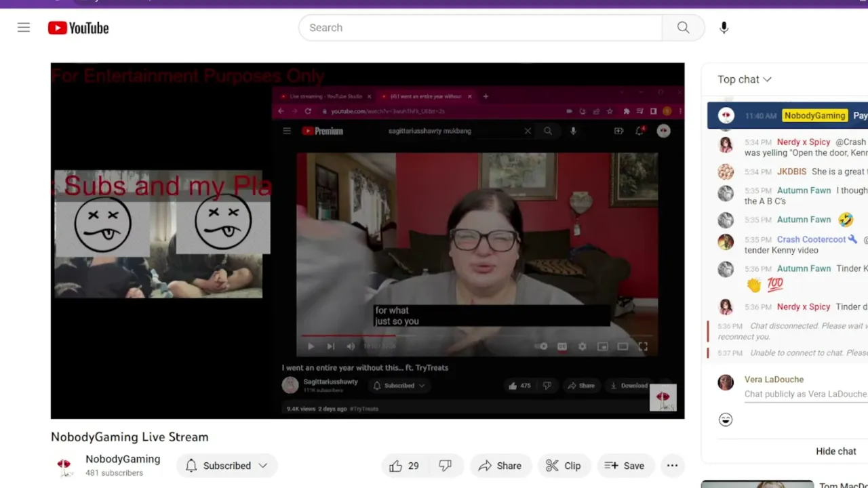Click the Share button under the stream

click(500, 466)
